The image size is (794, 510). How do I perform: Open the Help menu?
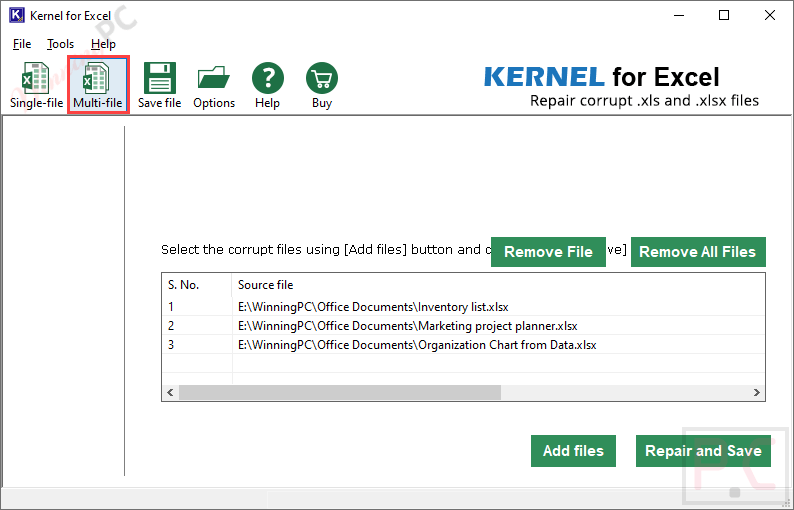103,44
